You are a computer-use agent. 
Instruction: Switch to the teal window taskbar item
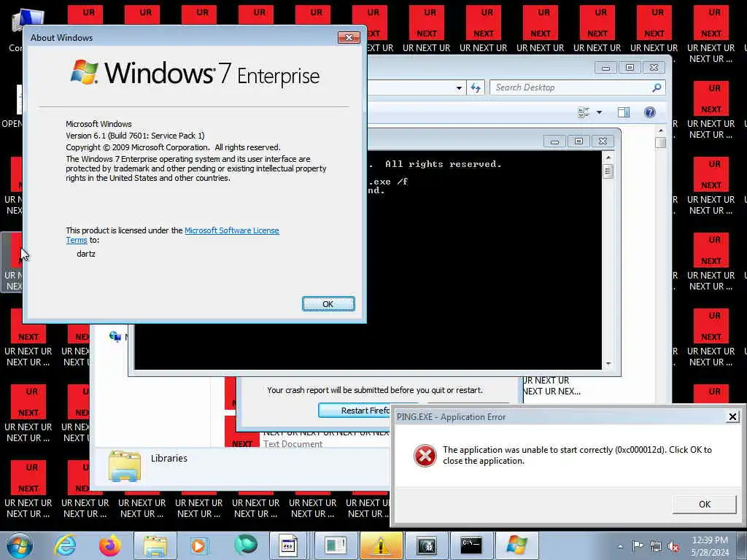pos(336,545)
